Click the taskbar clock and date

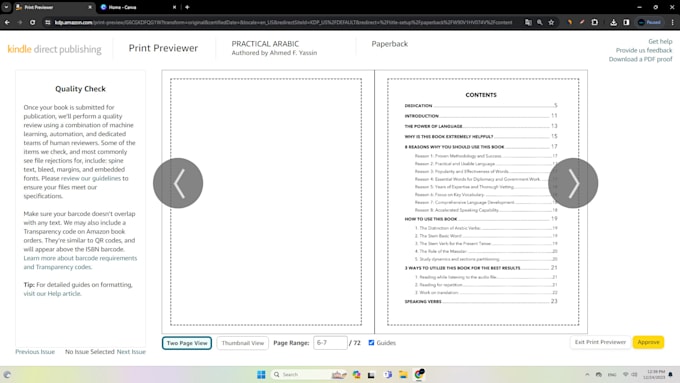[x=654, y=374]
